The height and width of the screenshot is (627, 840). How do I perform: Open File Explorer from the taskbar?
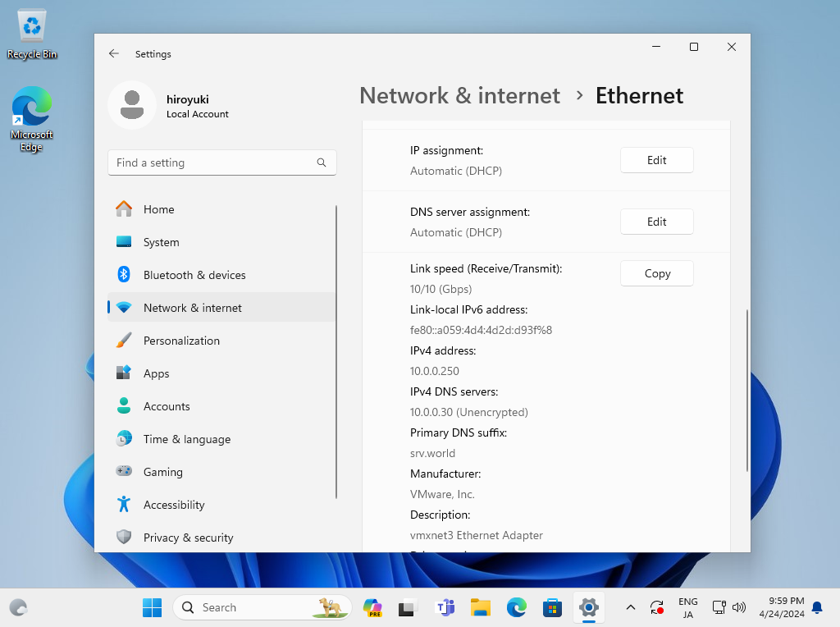480,607
